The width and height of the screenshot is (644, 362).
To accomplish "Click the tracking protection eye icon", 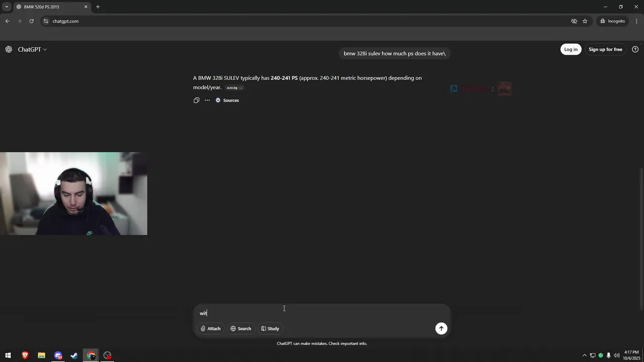I will point(574,21).
